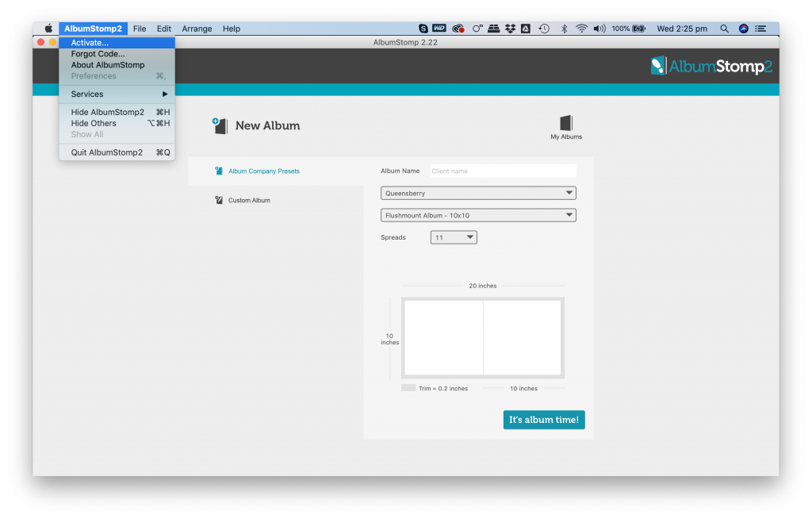Click the Bluetooth status icon

tap(564, 29)
